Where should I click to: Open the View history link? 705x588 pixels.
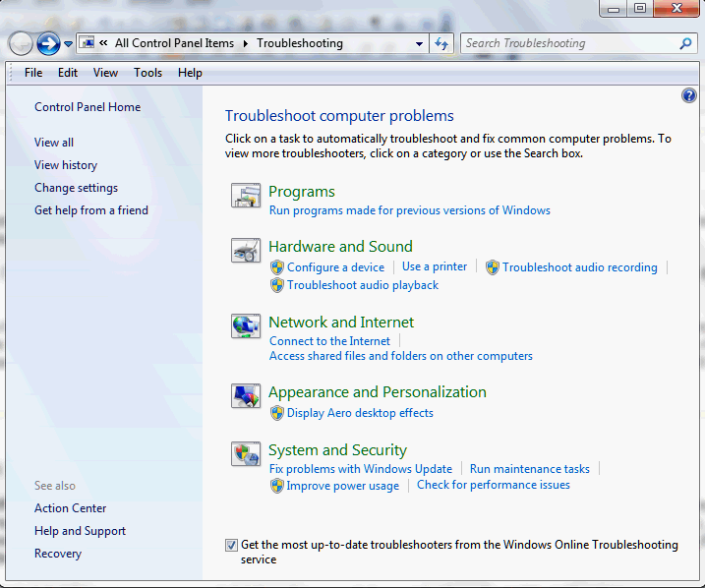tap(66, 165)
